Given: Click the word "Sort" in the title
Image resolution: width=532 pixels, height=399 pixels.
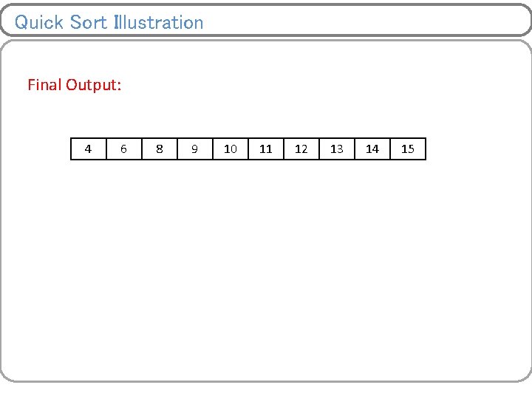Looking at the screenshot, I should [x=89, y=22].
